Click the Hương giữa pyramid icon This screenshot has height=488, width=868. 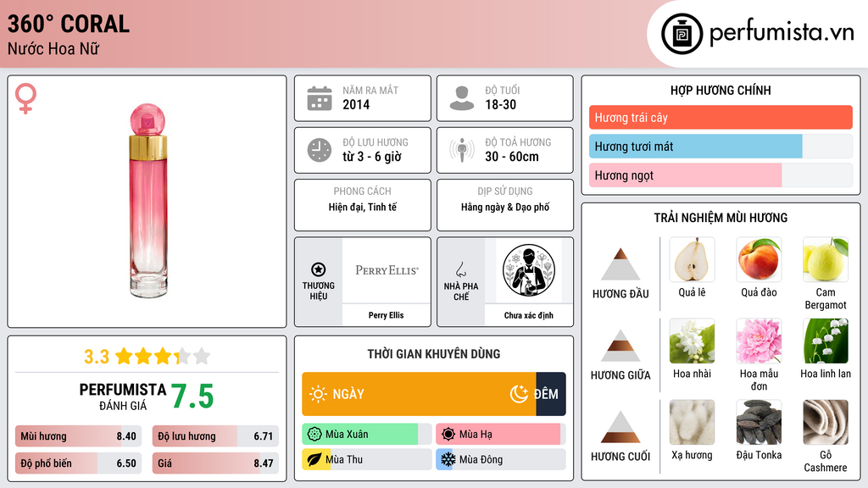(620, 346)
